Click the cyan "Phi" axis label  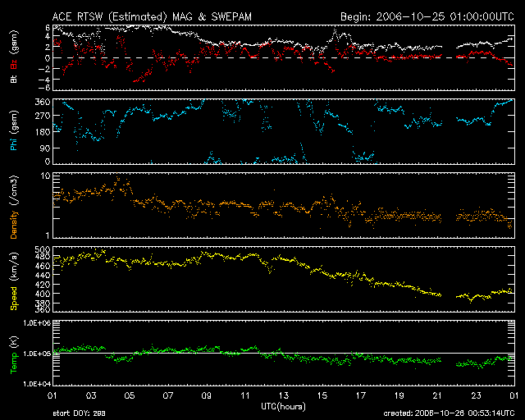tap(14, 144)
